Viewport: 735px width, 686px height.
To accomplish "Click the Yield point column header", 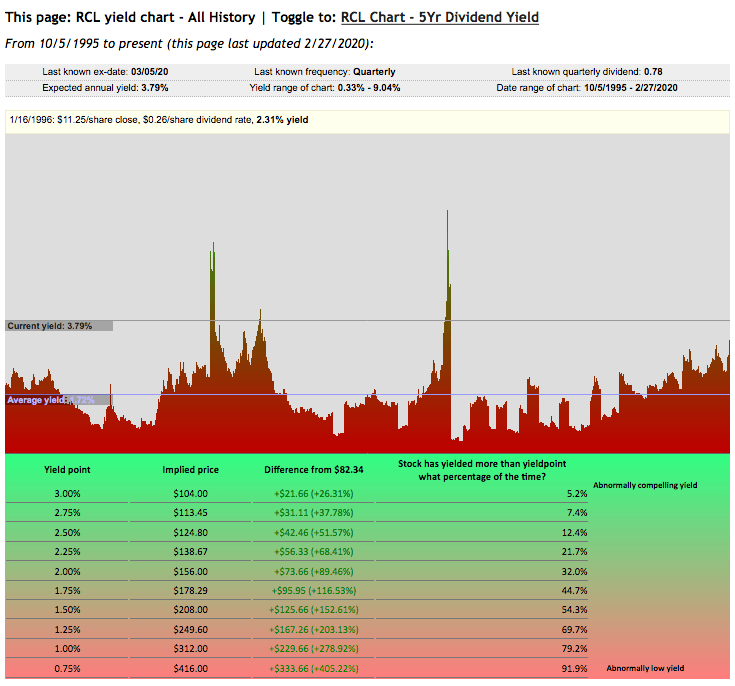I will [x=67, y=470].
